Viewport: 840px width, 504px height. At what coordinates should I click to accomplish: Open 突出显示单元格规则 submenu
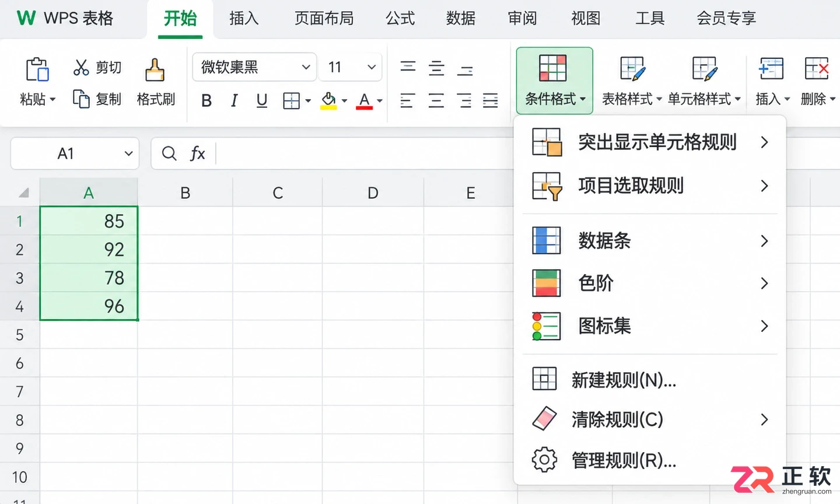[x=650, y=142]
